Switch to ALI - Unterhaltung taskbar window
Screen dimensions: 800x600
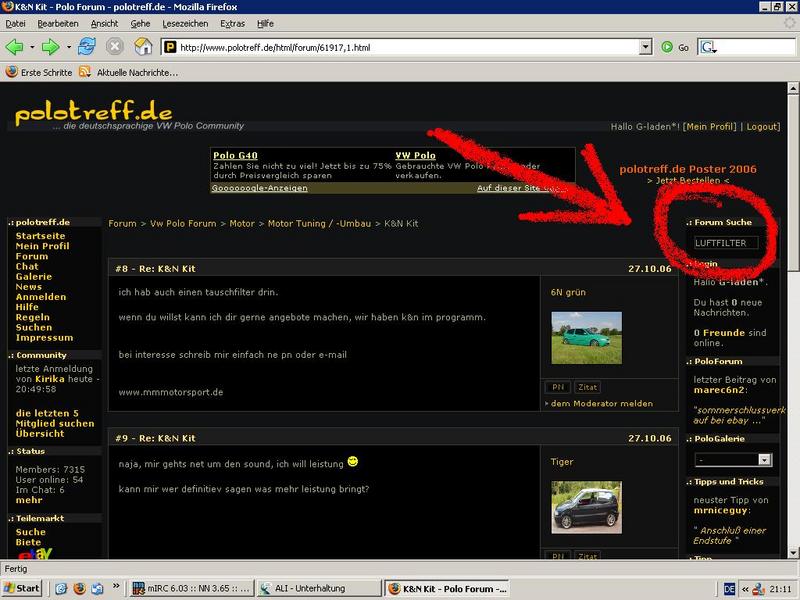pos(319,588)
